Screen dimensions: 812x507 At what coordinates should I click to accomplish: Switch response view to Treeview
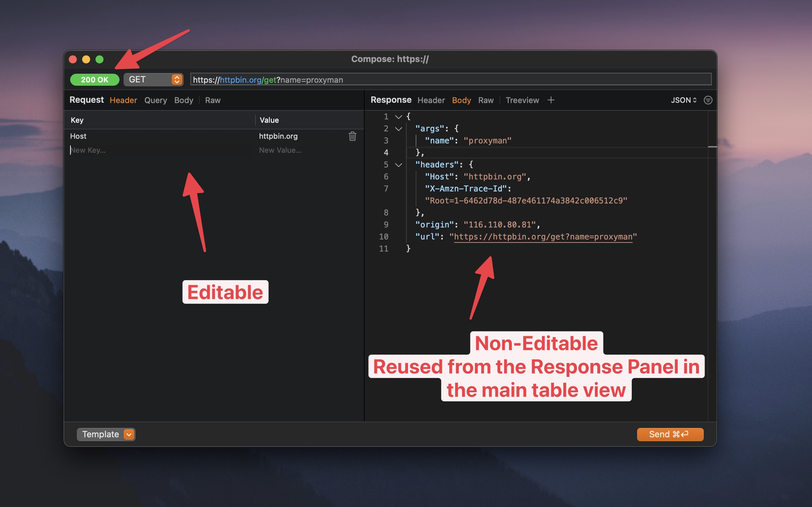[522, 100]
